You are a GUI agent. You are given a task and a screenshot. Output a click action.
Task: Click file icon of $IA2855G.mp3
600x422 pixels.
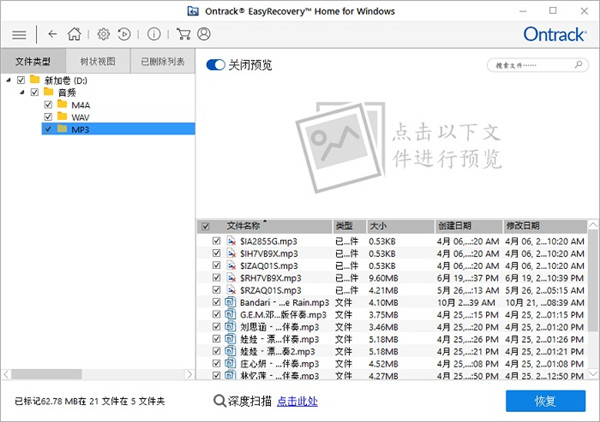(x=231, y=241)
